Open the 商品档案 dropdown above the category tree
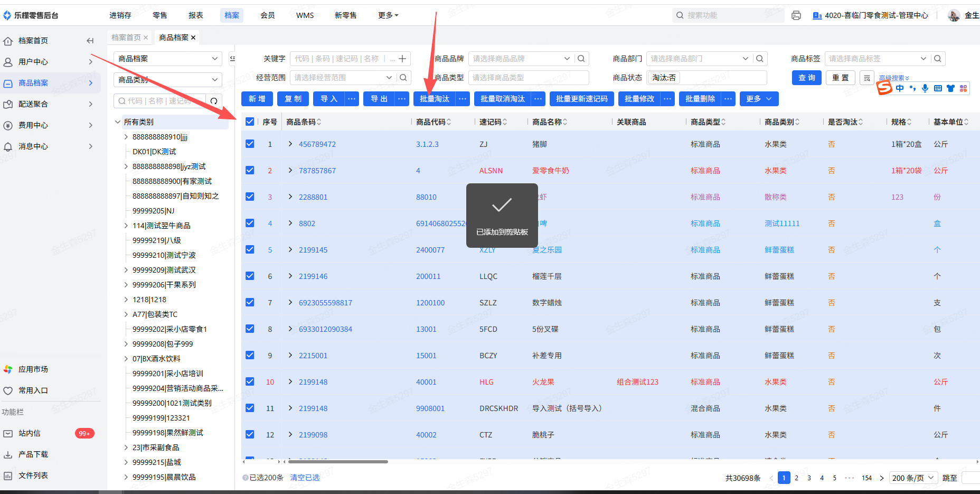Viewport: 980px width, 494px height. point(168,59)
